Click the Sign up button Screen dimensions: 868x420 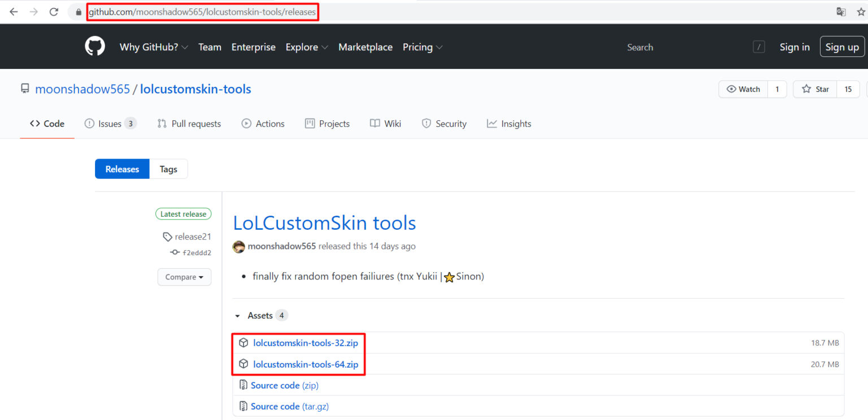pyautogui.click(x=842, y=47)
